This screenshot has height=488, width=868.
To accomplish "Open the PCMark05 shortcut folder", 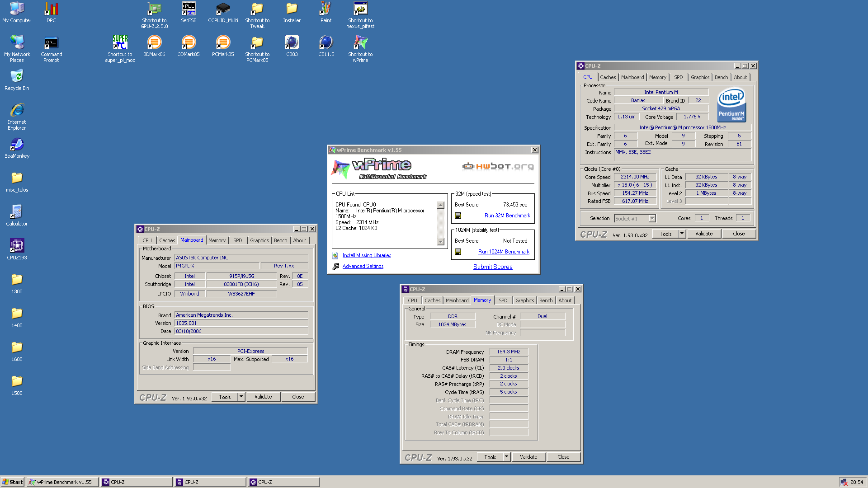I will coord(257,49).
